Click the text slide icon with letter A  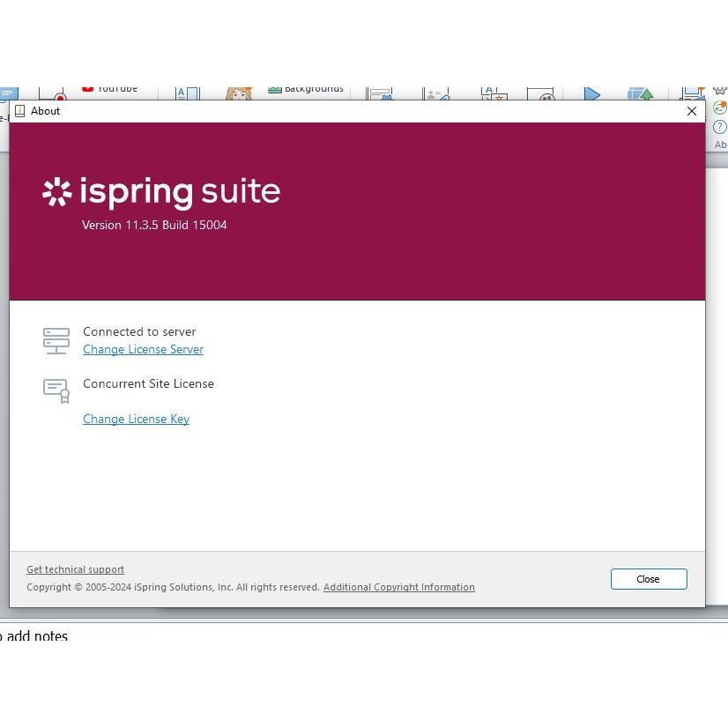182,92
